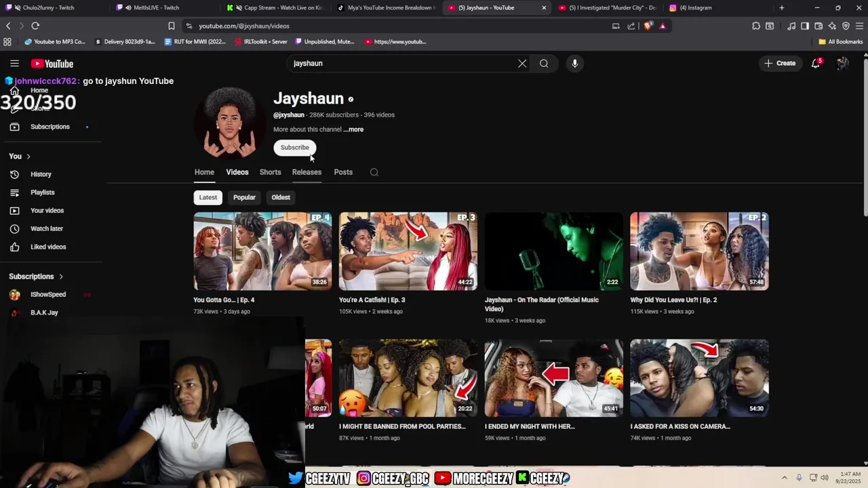Click the search magnifier button
This screenshot has height=488, width=868.
(x=544, y=63)
